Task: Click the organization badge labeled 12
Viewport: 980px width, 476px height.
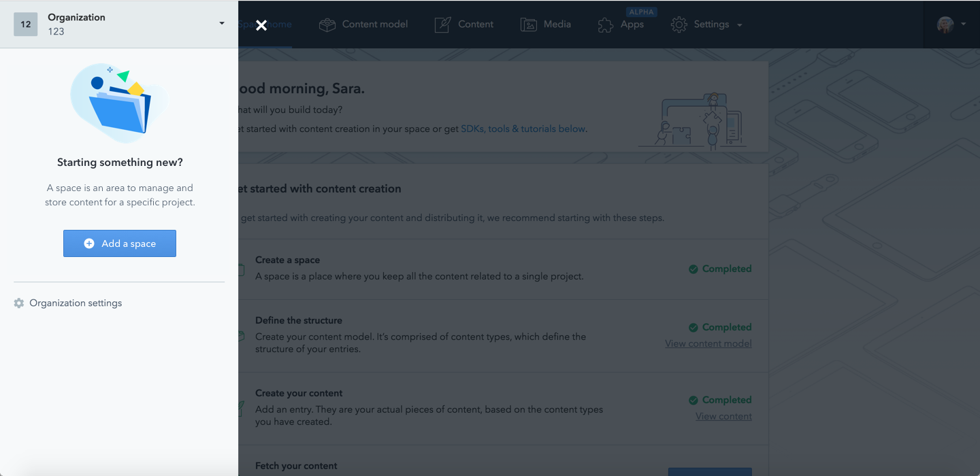Action: 26,24
